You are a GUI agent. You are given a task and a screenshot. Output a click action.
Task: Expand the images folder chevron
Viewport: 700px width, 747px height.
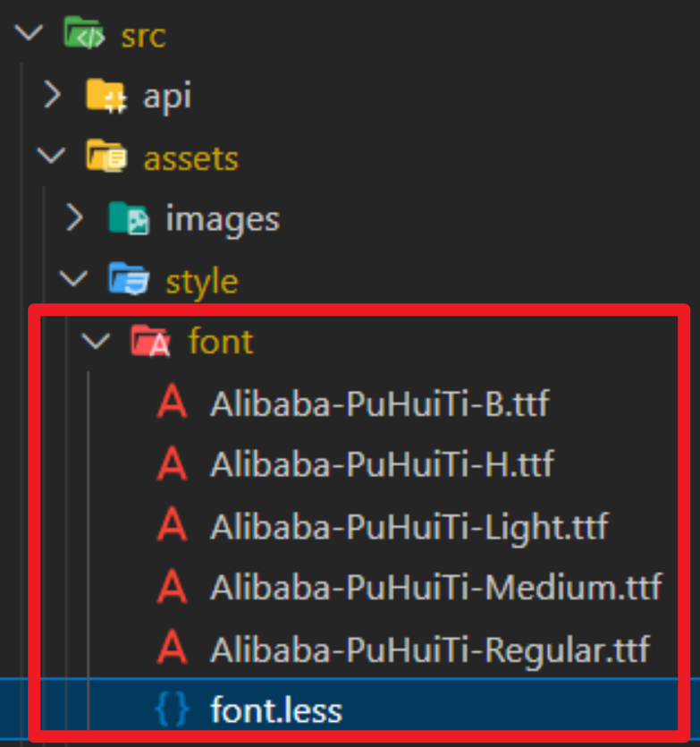(x=75, y=217)
